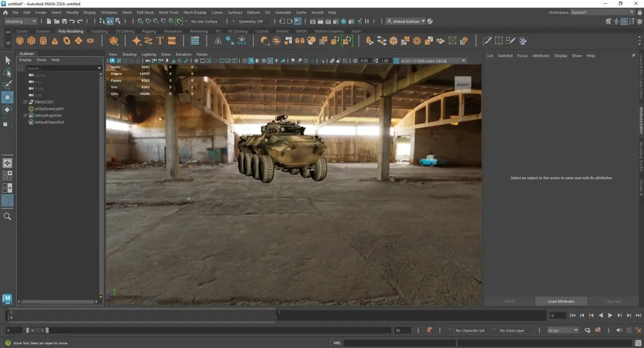
Task: Click the Bevel shelf icon
Action: pyautogui.click(x=393, y=41)
